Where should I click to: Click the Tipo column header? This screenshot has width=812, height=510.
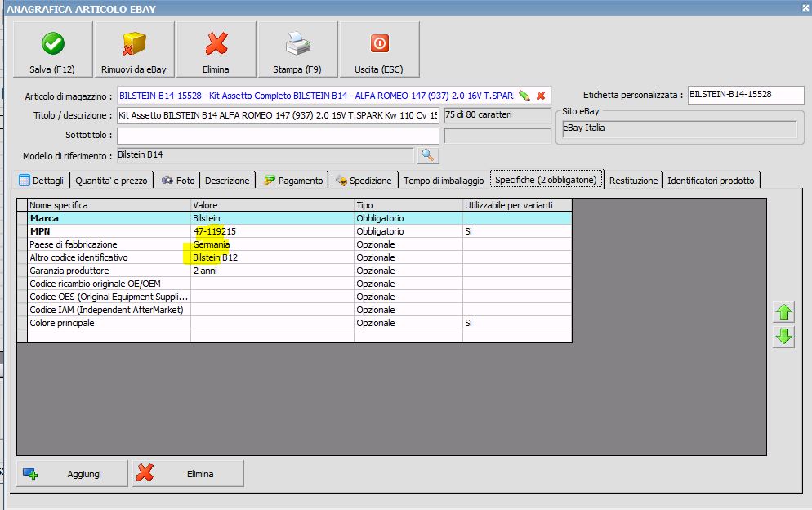pyautogui.click(x=408, y=204)
